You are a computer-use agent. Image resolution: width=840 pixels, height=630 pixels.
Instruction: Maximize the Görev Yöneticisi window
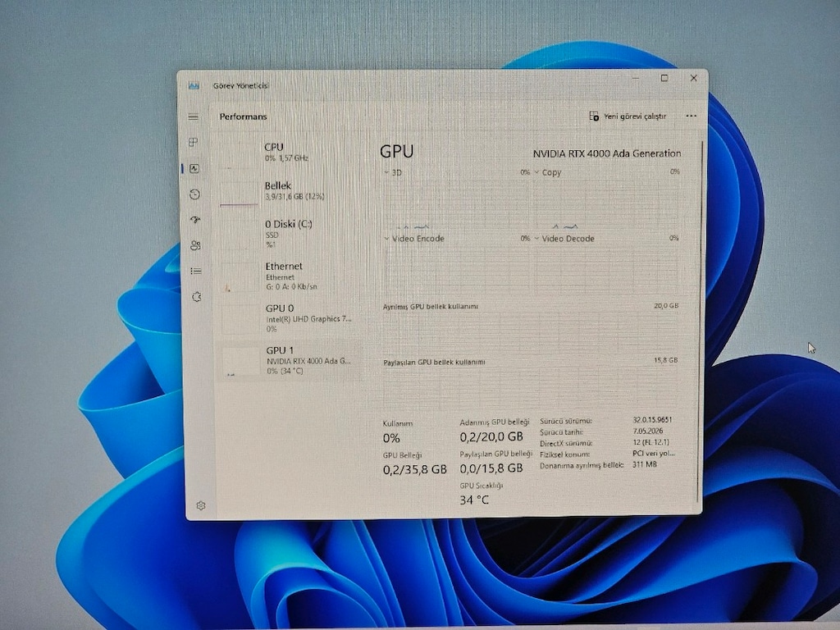tap(664, 78)
